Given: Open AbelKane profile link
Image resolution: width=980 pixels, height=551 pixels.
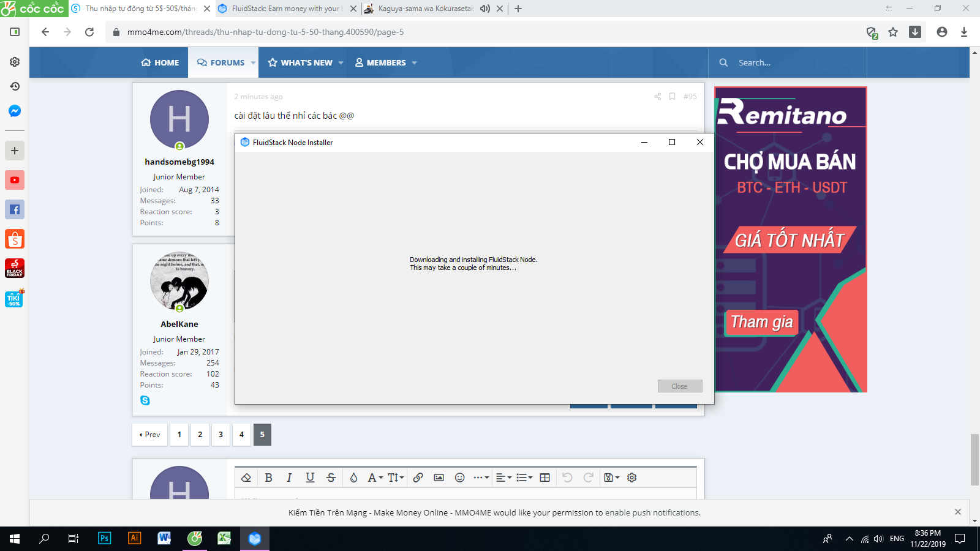Looking at the screenshot, I should [179, 324].
